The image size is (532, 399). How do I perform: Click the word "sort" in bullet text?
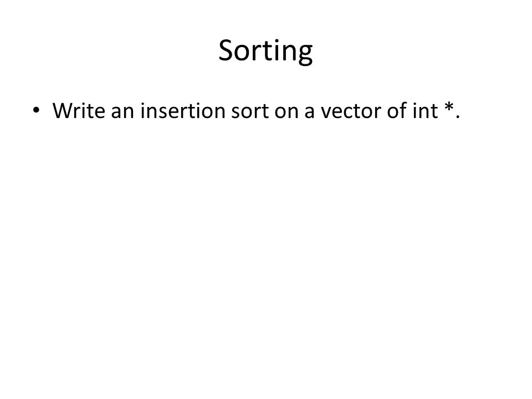[x=250, y=111]
